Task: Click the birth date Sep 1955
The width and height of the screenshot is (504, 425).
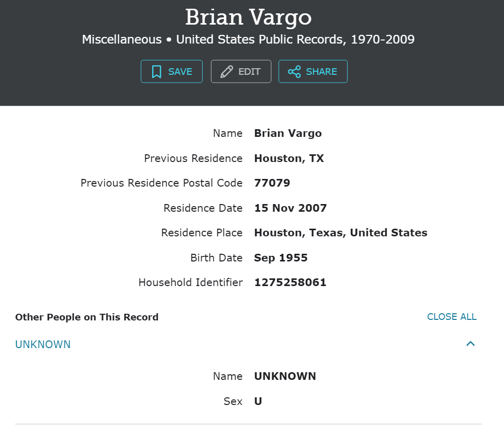Action: [281, 258]
